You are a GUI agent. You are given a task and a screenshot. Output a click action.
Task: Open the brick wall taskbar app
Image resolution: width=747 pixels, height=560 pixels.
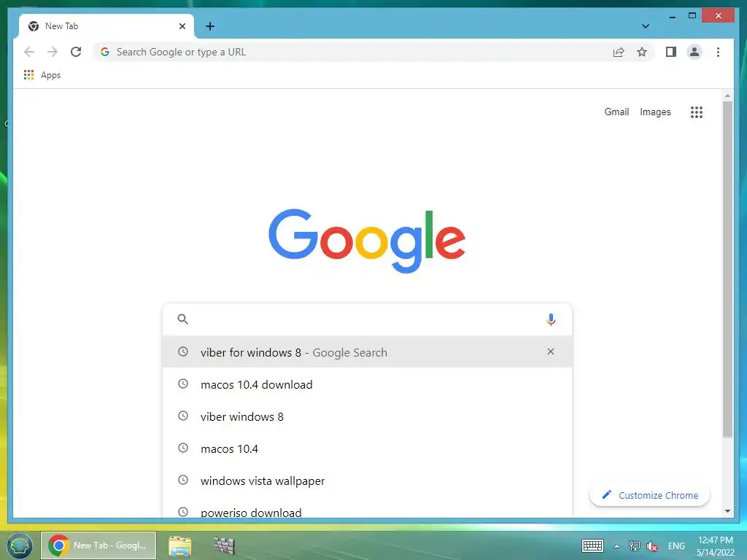[224, 545]
